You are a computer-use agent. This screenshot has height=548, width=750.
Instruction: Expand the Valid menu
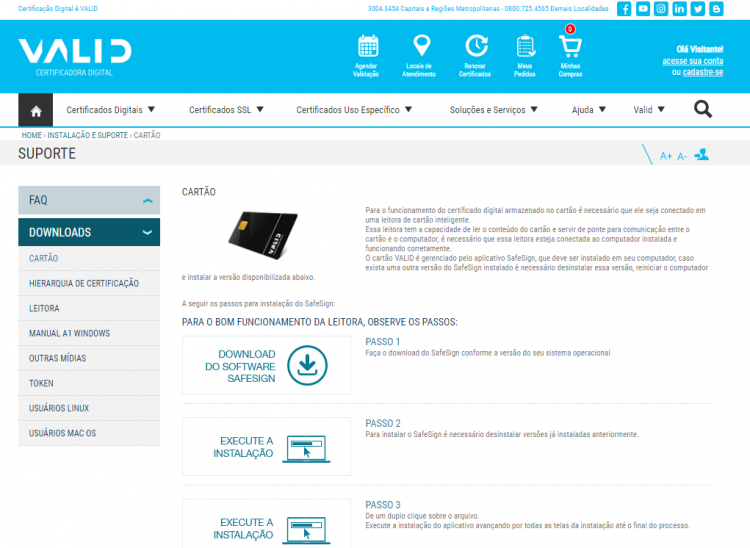[x=649, y=110]
